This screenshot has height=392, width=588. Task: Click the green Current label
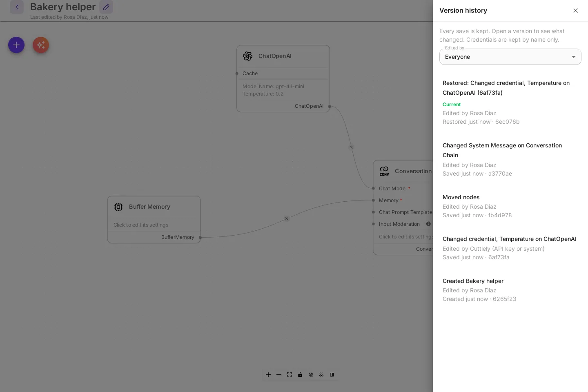[452, 105]
